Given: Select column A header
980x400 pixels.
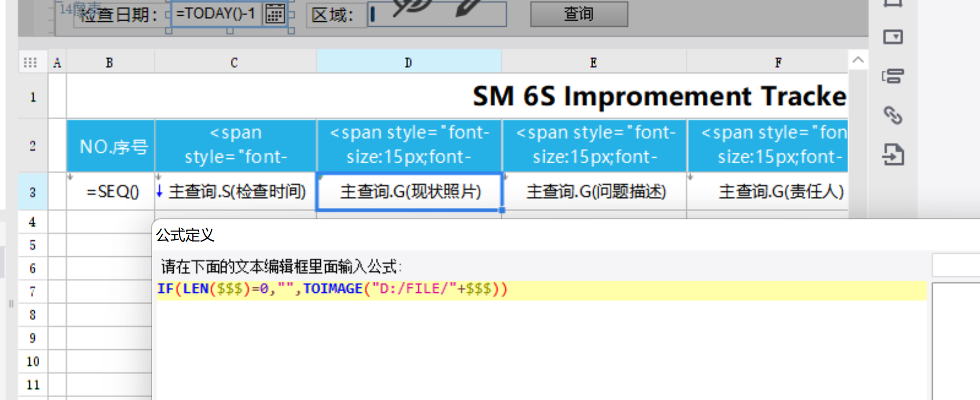Looking at the screenshot, I should [57, 63].
